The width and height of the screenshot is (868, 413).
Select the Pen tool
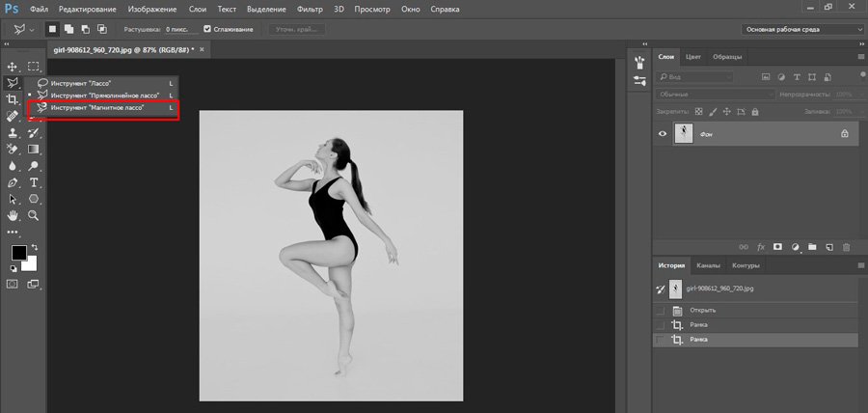[x=13, y=182]
